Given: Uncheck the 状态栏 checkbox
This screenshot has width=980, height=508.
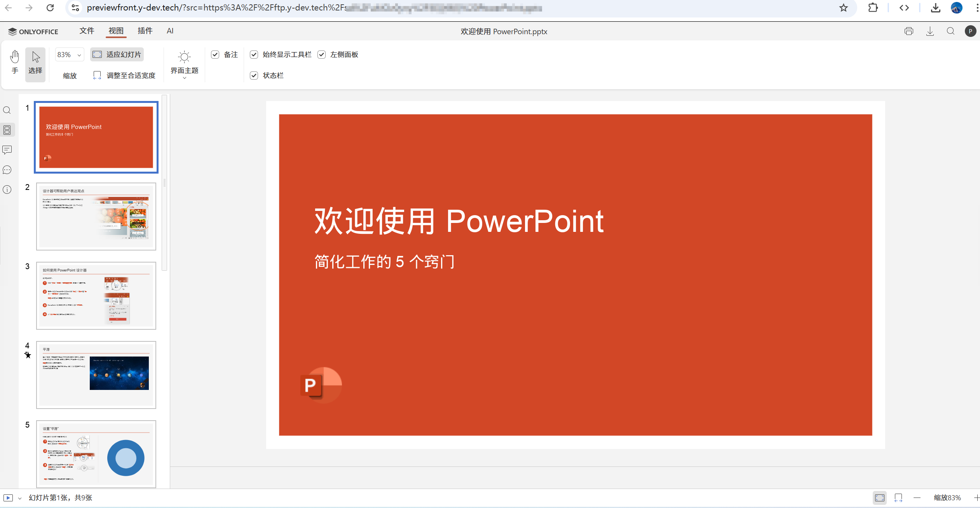Looking at the screenshot, I should point(254,75).
